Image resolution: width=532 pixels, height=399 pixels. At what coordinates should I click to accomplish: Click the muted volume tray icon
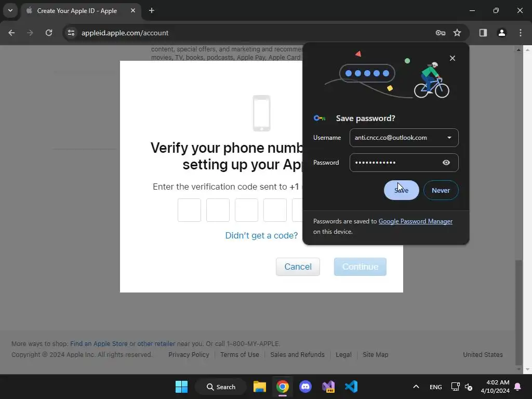(469, 387)
